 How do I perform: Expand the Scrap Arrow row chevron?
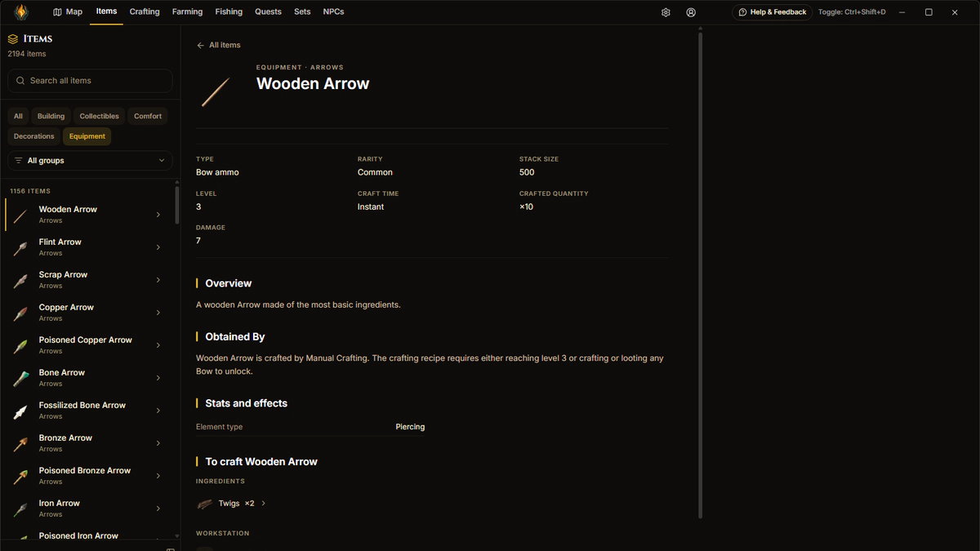(x=158, y=280)
